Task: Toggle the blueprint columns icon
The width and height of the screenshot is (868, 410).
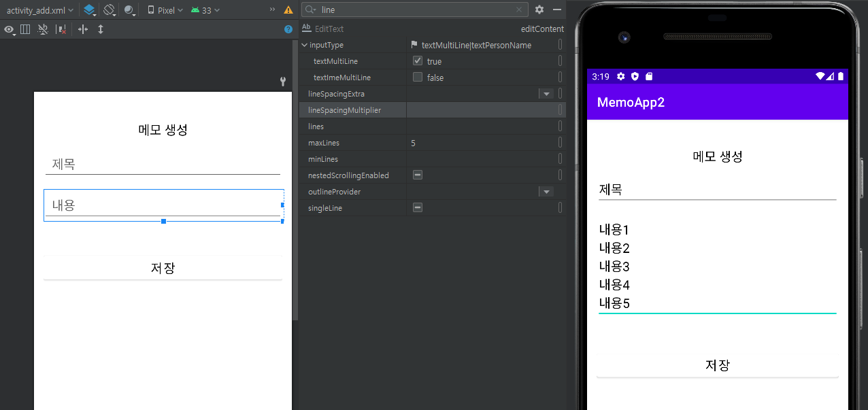Action: pyautogui.click(x=25, y=30)
